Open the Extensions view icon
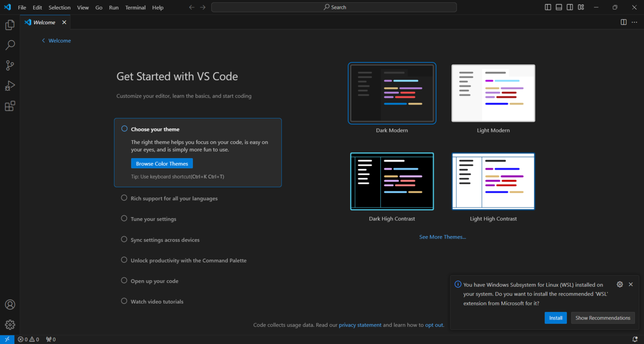 coord(10,106)
